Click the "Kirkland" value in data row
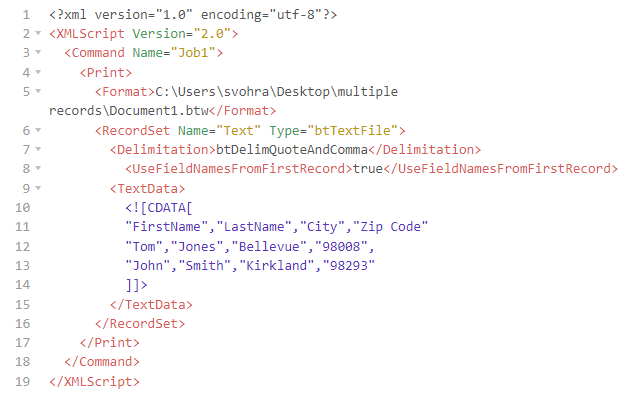Viewport: 622px width, 393px height. (x=277, y=265)
